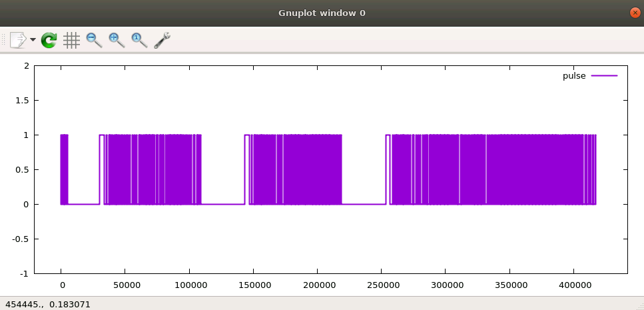Click the flat zero gap near x=125000
644x310 pixels.
tap(222, 204)
